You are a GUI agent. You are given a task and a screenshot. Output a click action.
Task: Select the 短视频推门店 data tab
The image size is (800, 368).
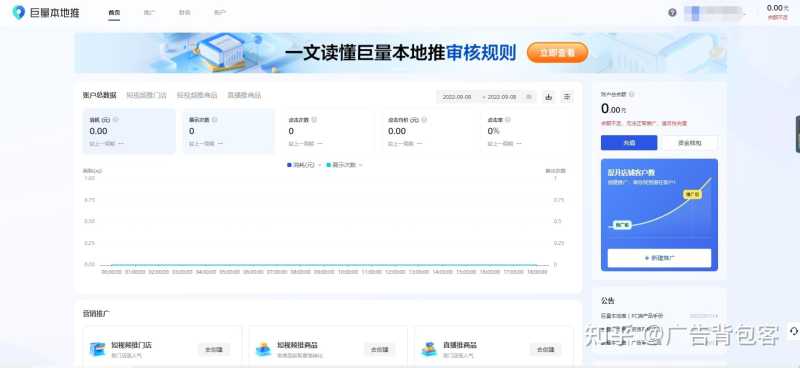(x=146, y=95)
